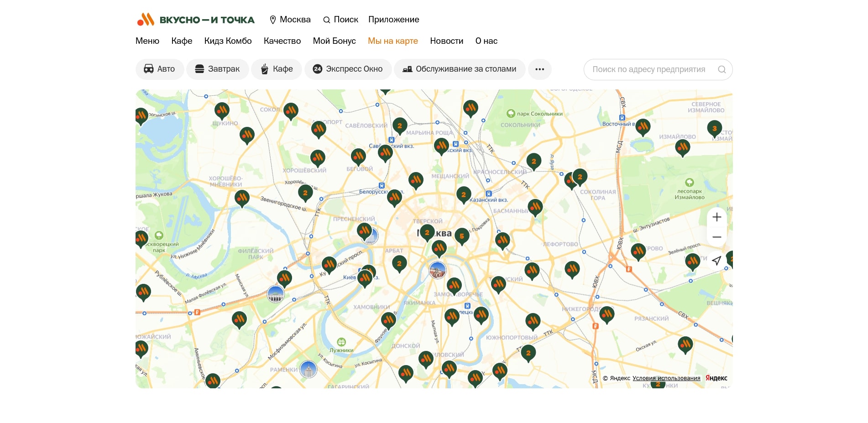
Task: Focus the Поиск по адресу предприятия field
Action: point(648,69)
